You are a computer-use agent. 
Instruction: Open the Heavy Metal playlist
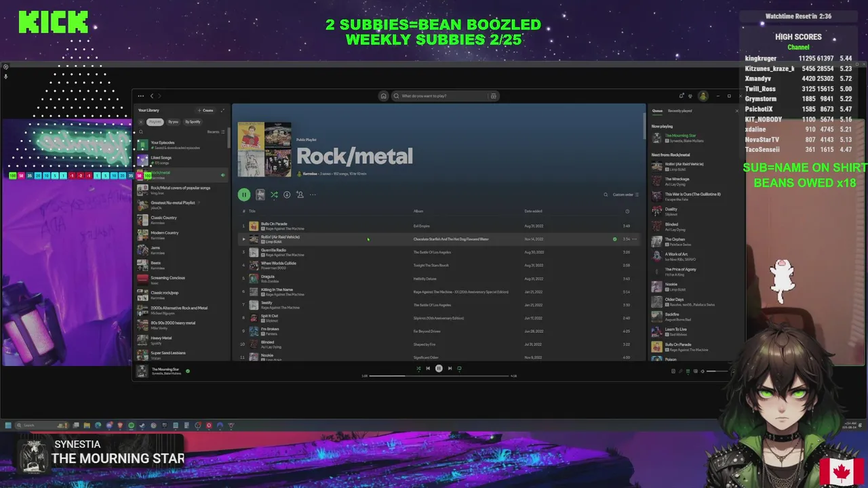pos(183,340)
